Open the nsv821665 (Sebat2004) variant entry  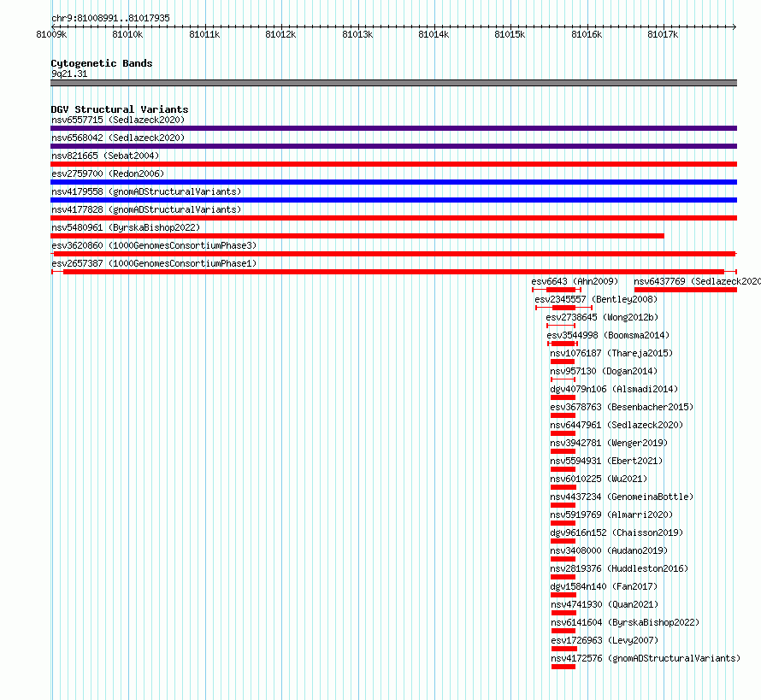(105, 156)
